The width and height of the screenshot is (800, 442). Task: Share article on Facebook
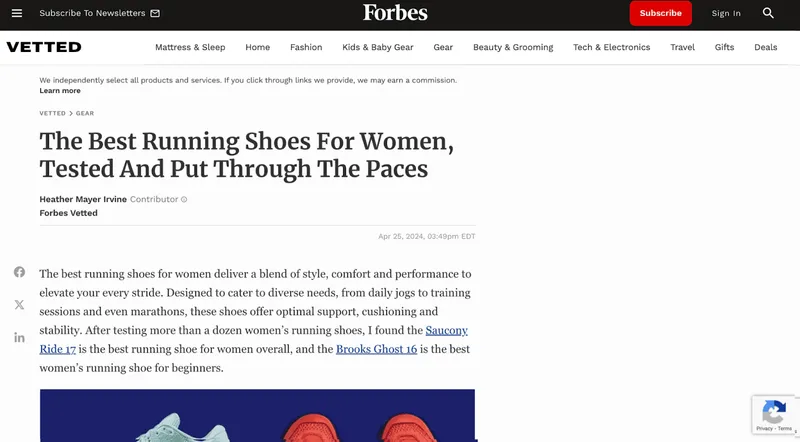click(x=19, y=272)
